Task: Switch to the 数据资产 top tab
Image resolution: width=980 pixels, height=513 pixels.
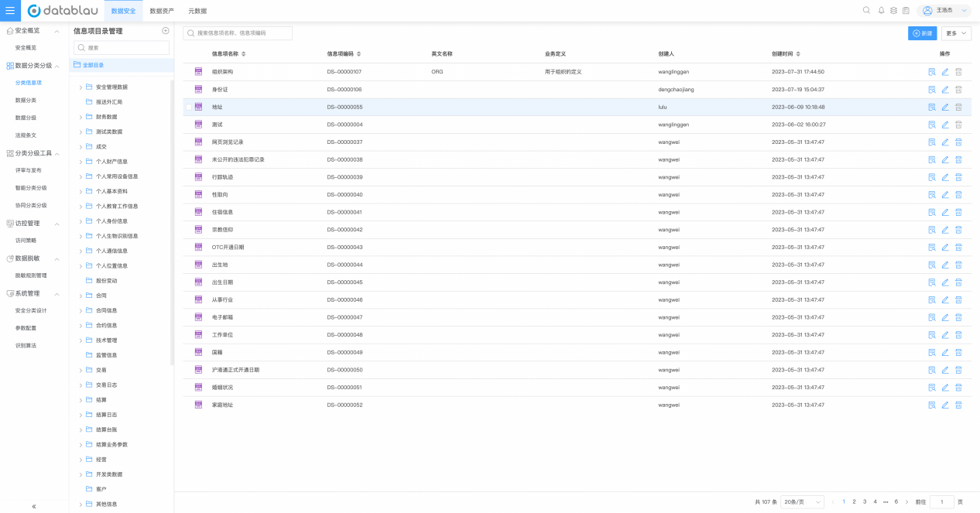Action: [x=162, y=11]
